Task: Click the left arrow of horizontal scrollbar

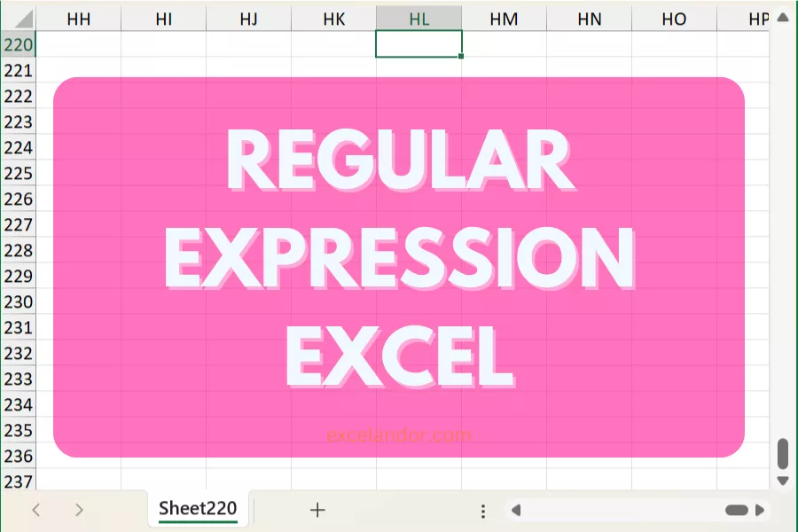Action: coord(515,510)
